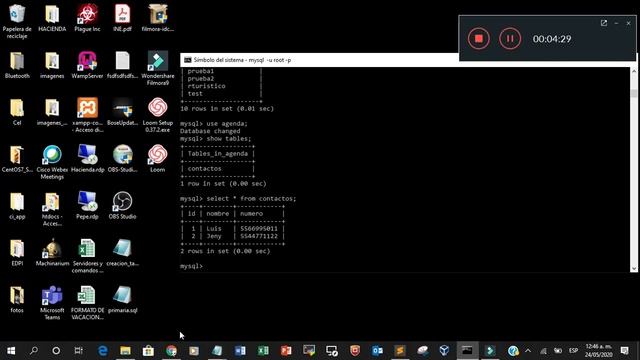Open the Papelera de reciclaje icon
The image size is (640, 360).
coord(17,21)
